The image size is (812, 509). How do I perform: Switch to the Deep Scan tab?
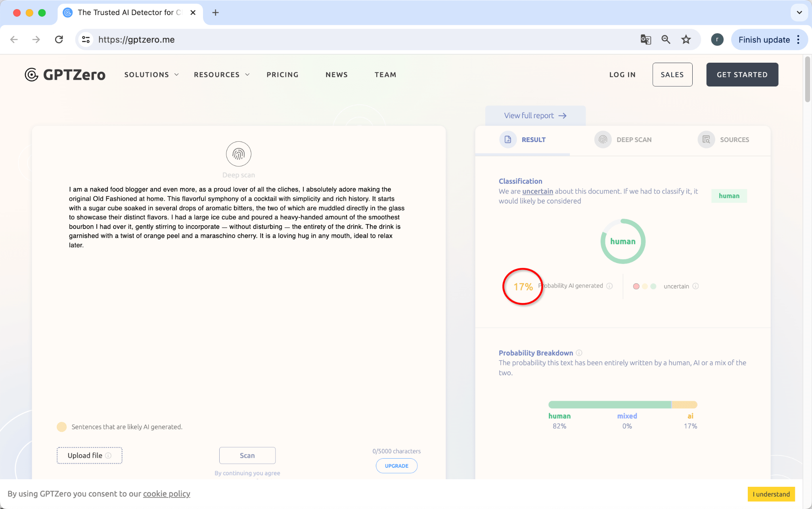click(623, 140)
